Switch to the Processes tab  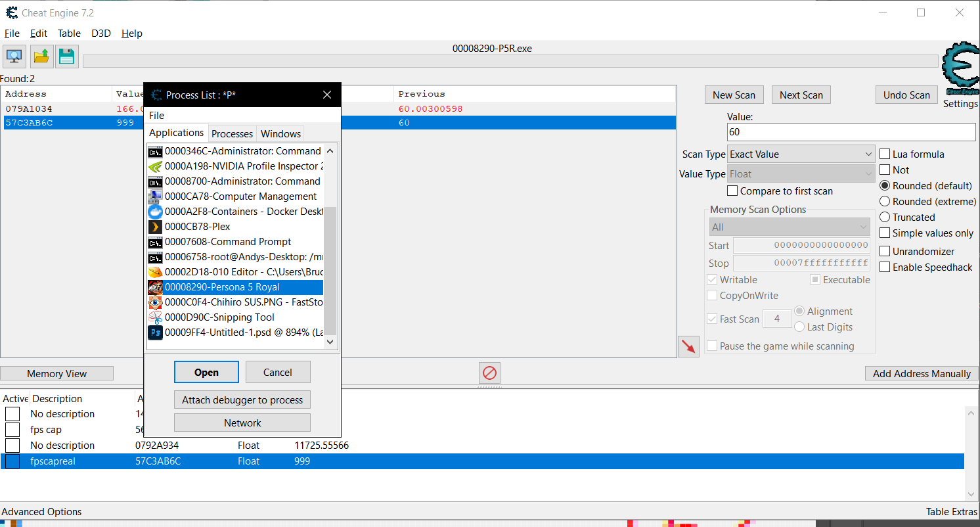[232, 133]
